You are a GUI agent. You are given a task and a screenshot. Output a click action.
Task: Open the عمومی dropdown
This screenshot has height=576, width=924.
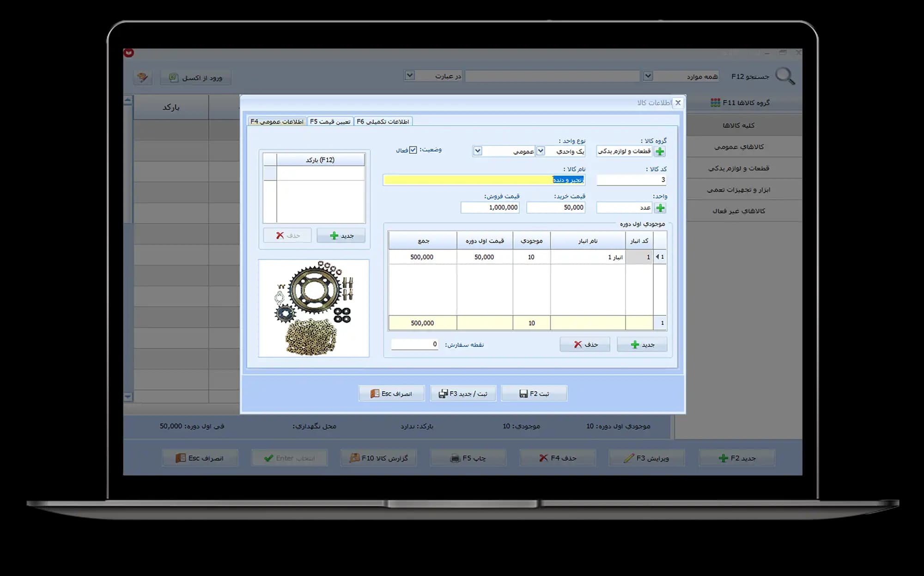[478, 151]
